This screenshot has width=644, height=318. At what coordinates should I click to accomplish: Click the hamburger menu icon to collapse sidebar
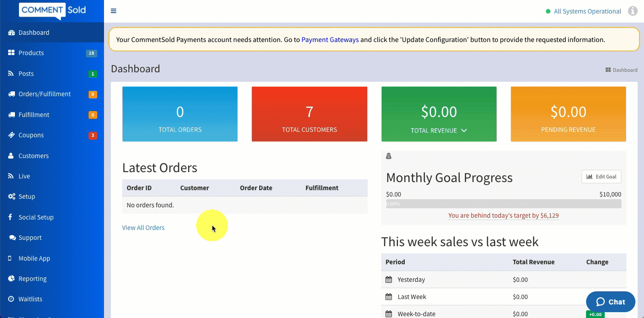(114, 11)
